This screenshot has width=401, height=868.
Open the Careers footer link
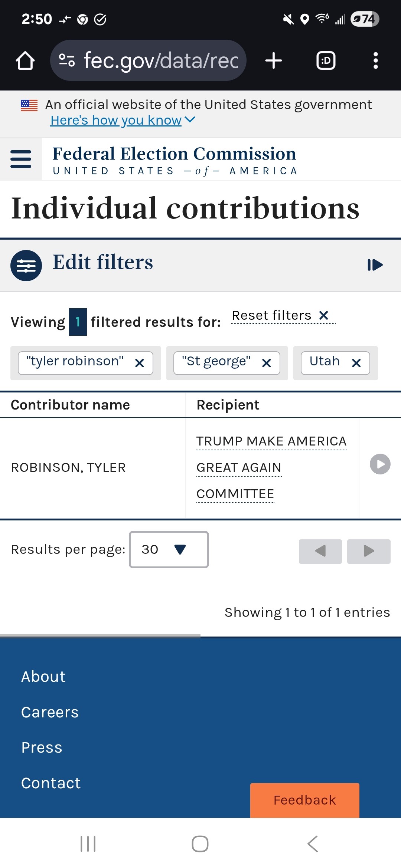tap(50, 712)
